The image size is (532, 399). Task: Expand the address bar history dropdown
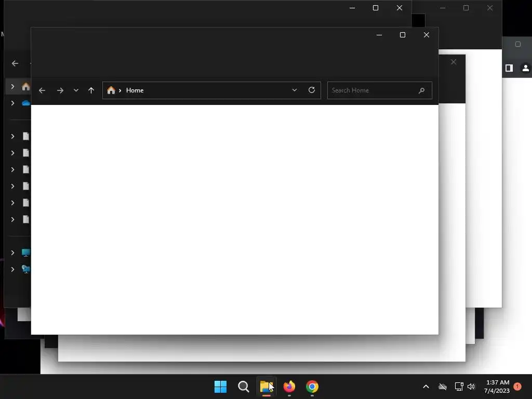(x=295, y=90)
